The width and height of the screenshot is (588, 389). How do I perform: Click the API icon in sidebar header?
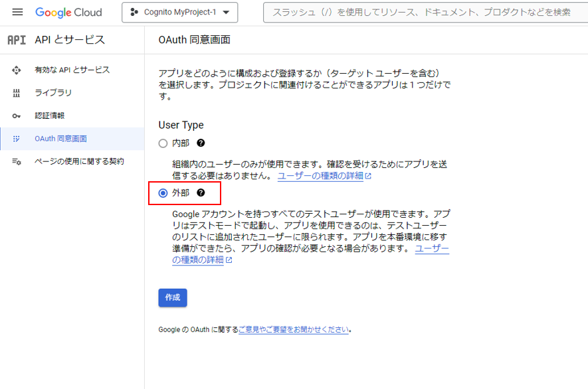pyautogui.click(x=17, y=40)
